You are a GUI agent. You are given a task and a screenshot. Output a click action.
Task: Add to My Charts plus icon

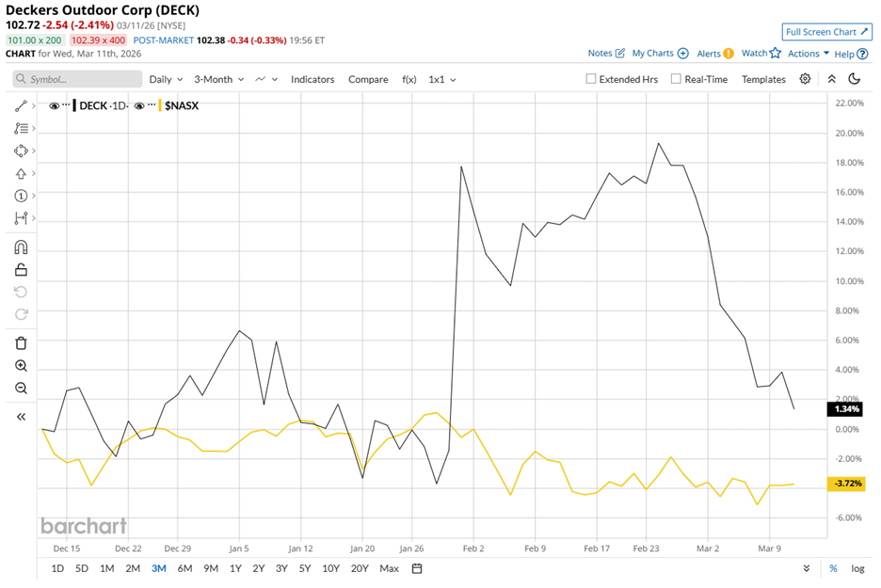click(x=683, y=54)
